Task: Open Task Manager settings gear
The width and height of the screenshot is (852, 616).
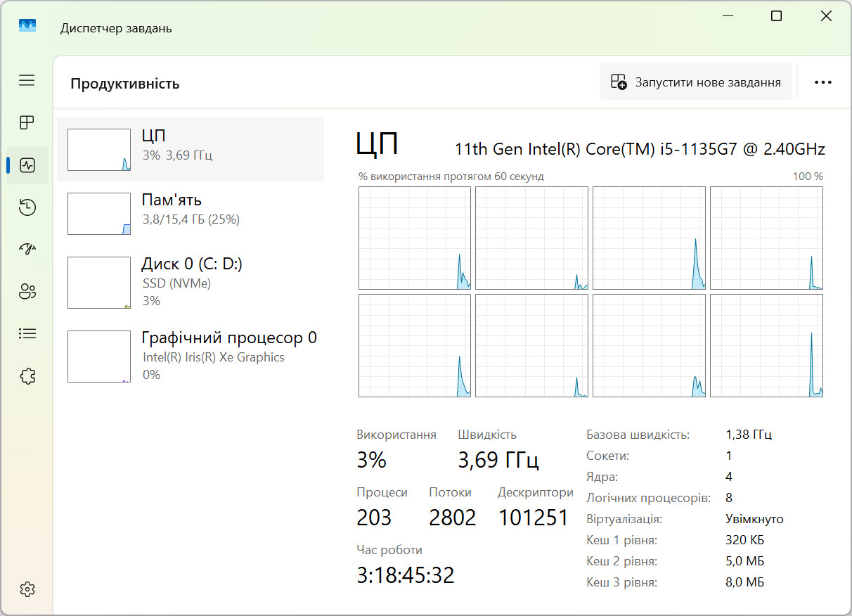Action: point(27,589)
